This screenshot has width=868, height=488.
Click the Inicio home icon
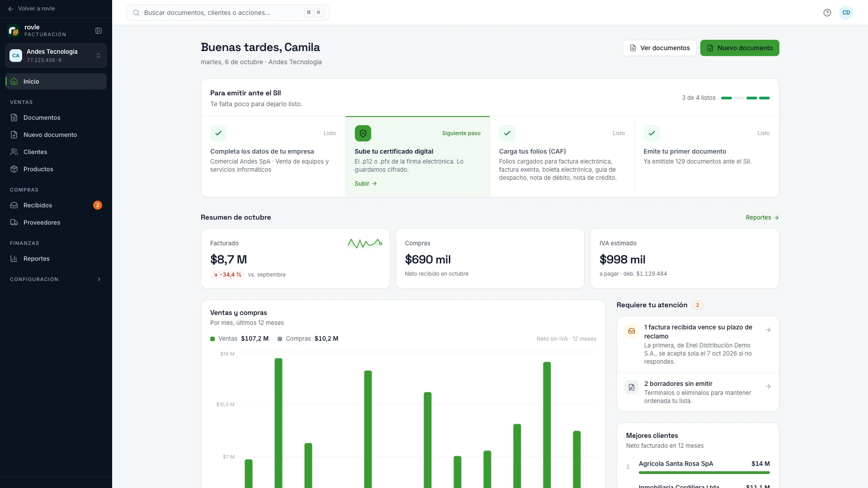point(14,81)
